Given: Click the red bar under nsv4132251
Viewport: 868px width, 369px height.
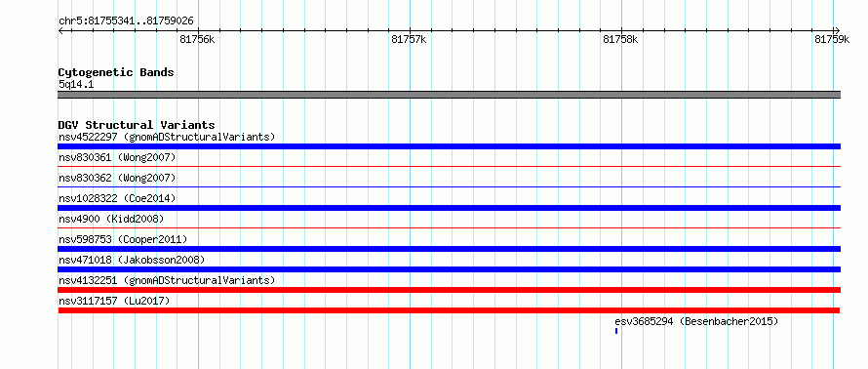Looking at the screenshot, I should pyautogui.click(x=449, y=290).
